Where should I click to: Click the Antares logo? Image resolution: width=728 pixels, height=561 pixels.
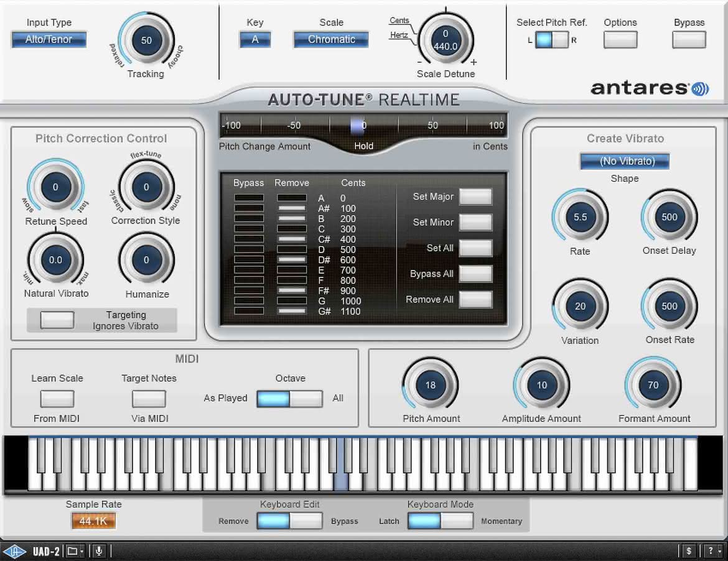coord(650,88)
